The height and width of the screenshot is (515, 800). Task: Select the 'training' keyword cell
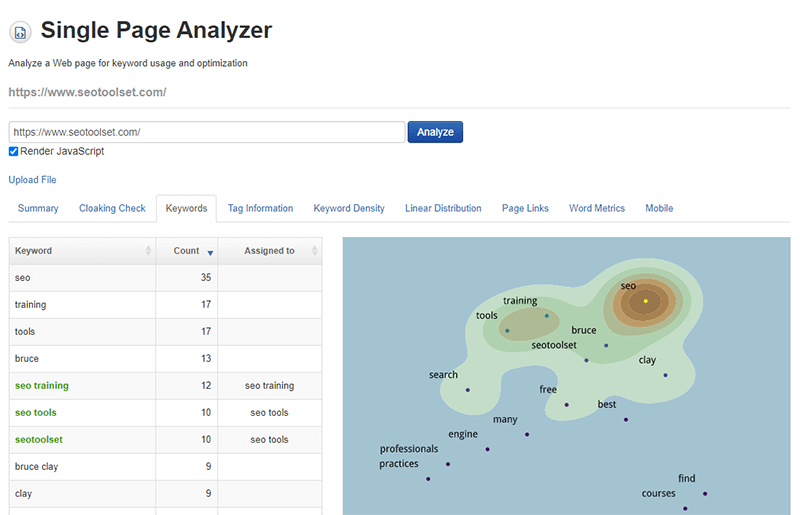click(x=82, y=305)
